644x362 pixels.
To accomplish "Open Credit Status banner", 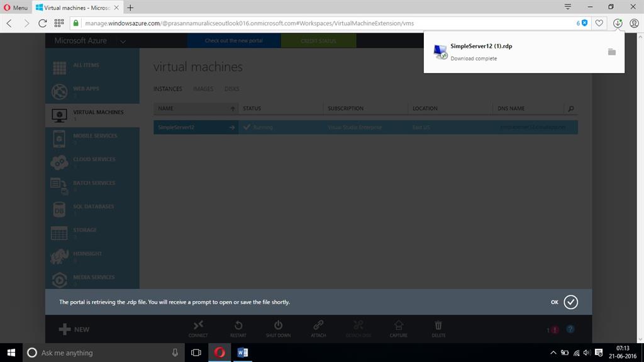I will coord(318,41).
